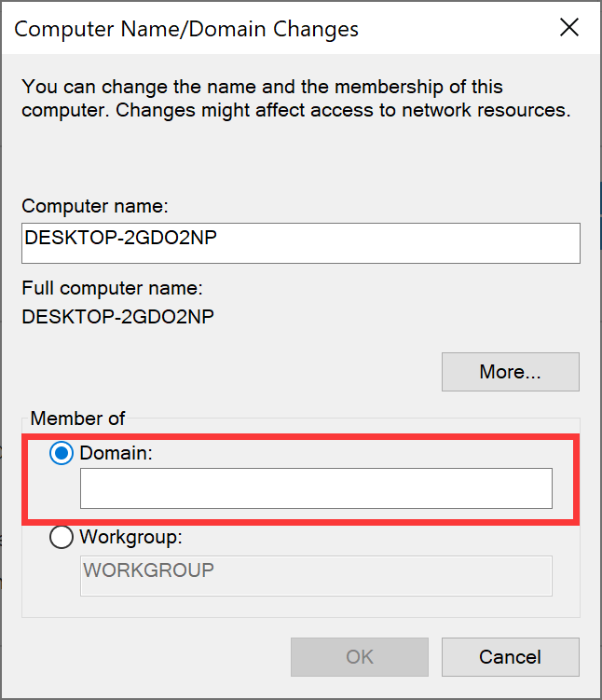Screen dimensions: 602x700
Task: Click the description paragraph about network resources
Action: click(x=295, y=98)
